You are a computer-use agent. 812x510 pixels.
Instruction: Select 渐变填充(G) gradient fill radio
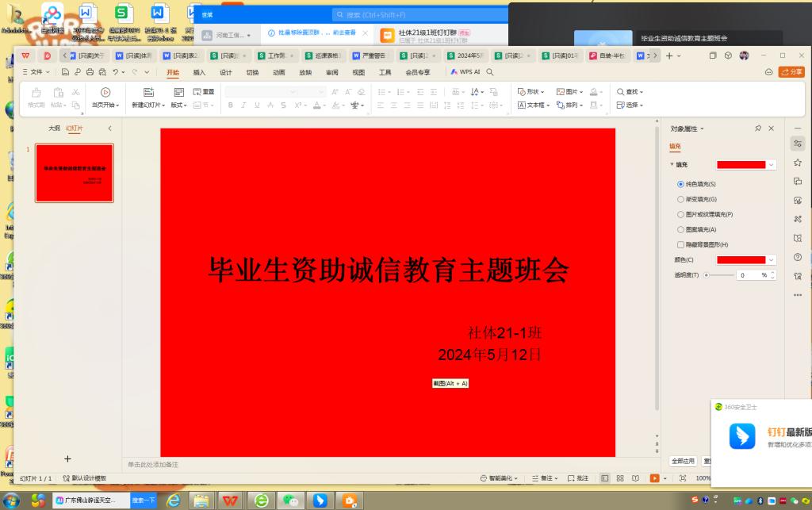[x=680, y=199]
